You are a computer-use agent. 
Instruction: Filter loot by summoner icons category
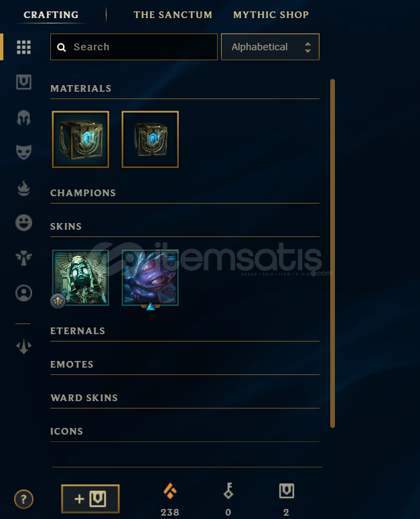pos(24,293)
